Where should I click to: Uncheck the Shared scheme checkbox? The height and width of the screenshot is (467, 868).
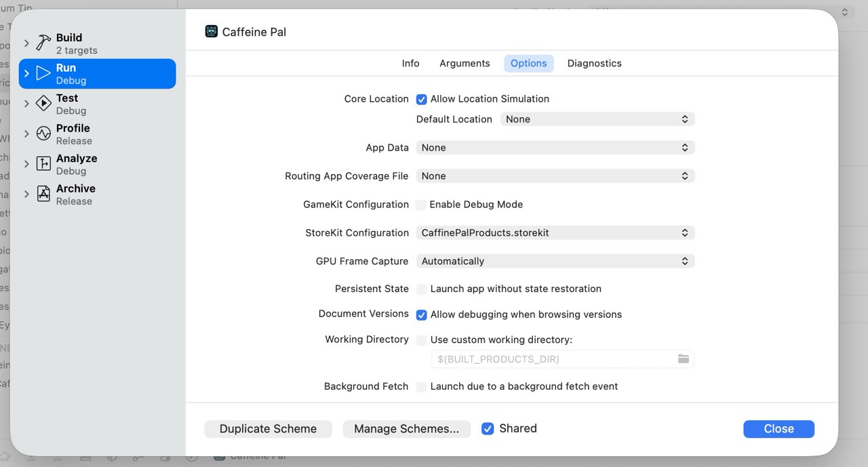point(488,428)
